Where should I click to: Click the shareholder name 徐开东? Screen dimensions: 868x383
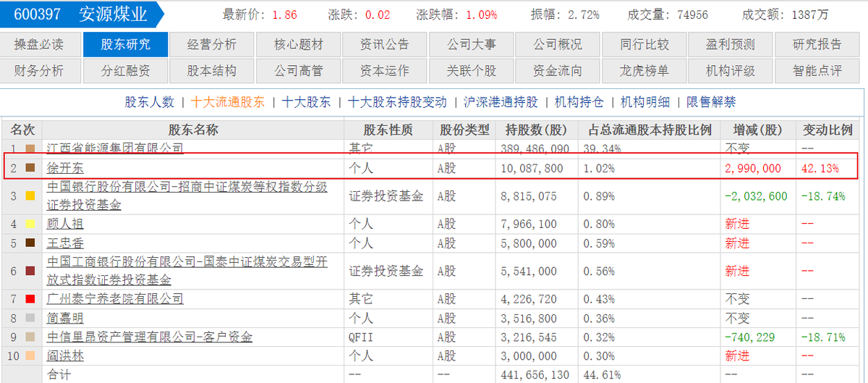(65, 168)
